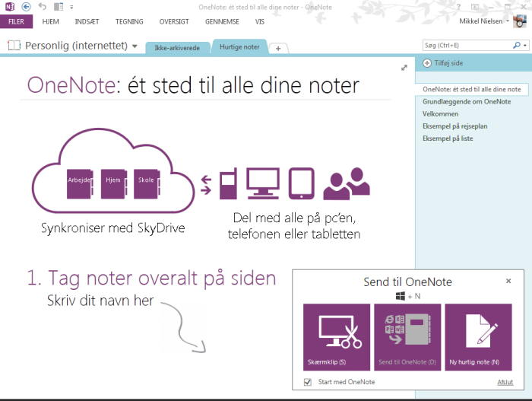The width and height of the screenshot is (532, 401).
Task: Toggle the Start med OneNote checkbox
Action: 308,382
